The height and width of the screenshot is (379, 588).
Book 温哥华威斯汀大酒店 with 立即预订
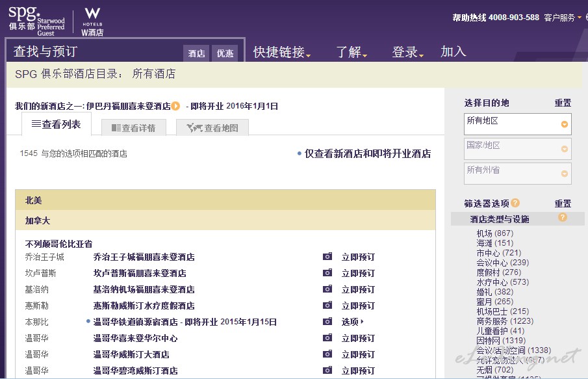(358, 354)
